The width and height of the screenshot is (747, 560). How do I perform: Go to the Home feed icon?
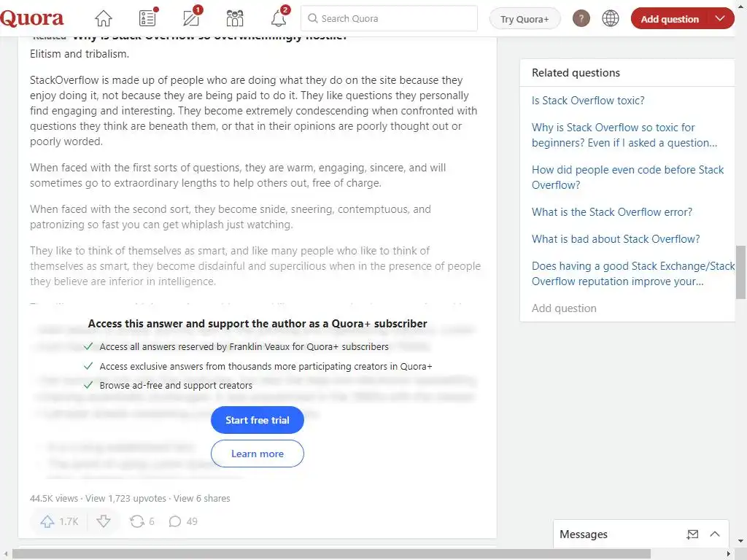[104, 18]
